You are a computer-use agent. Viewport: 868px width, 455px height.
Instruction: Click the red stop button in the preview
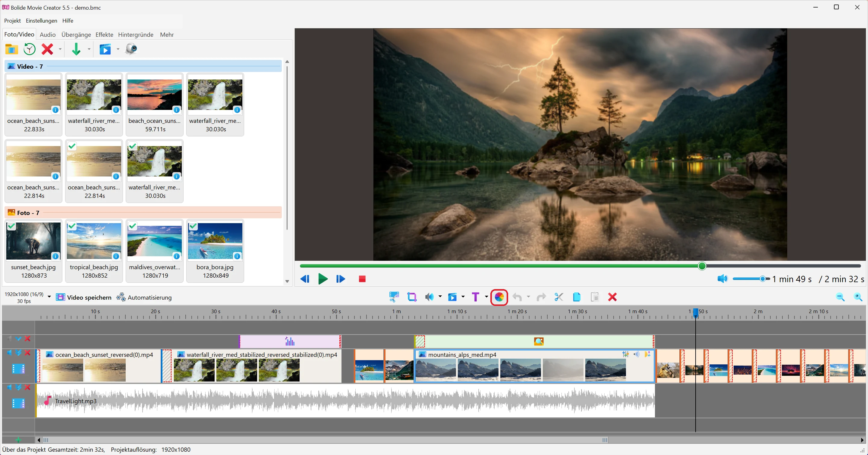click(x=362, y=279)
